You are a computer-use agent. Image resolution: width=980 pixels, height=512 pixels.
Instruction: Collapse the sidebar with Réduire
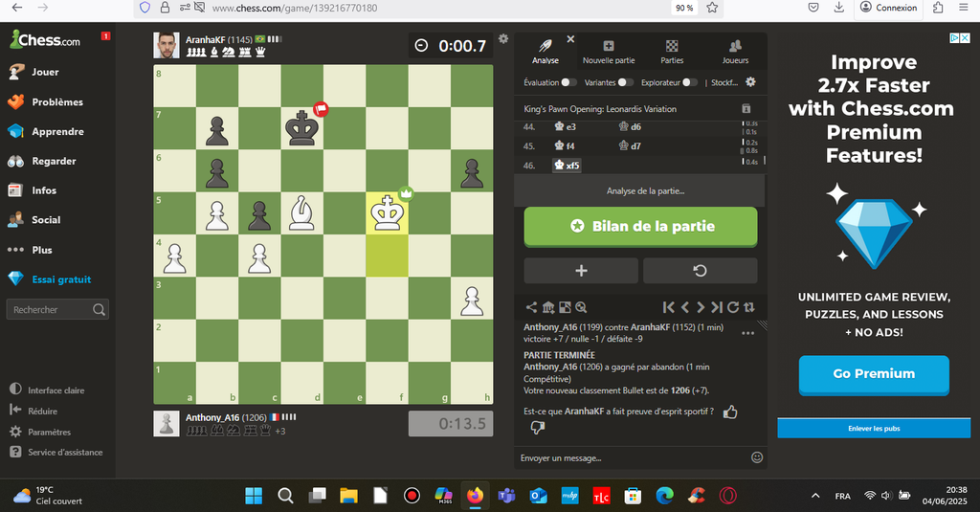[x=42, y=411]
